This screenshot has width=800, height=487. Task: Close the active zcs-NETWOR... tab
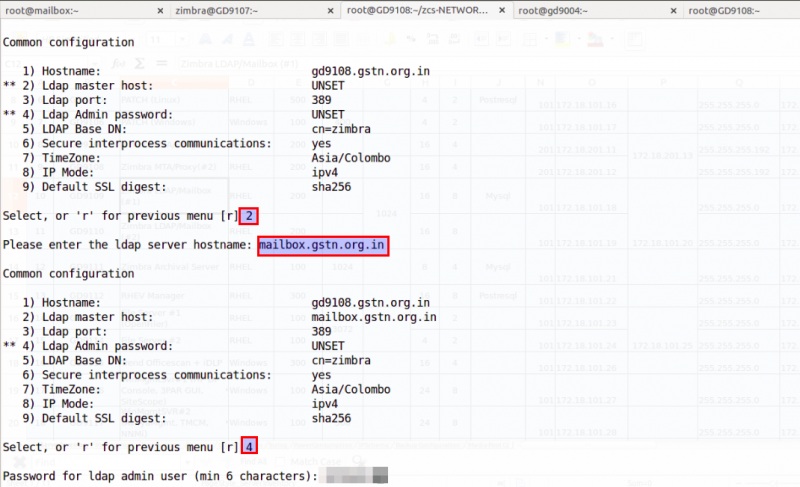(502, 10)
